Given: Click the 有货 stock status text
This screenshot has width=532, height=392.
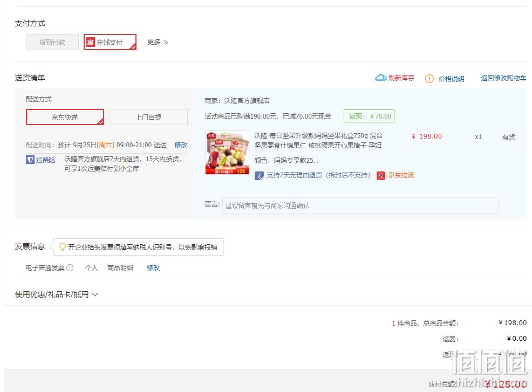Looking at the screenshot, I should (x=509, y=136).
